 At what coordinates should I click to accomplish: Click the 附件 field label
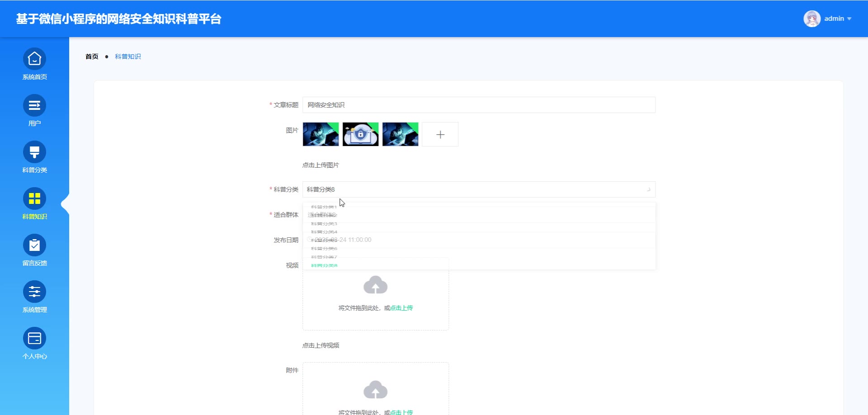(292, 370)
